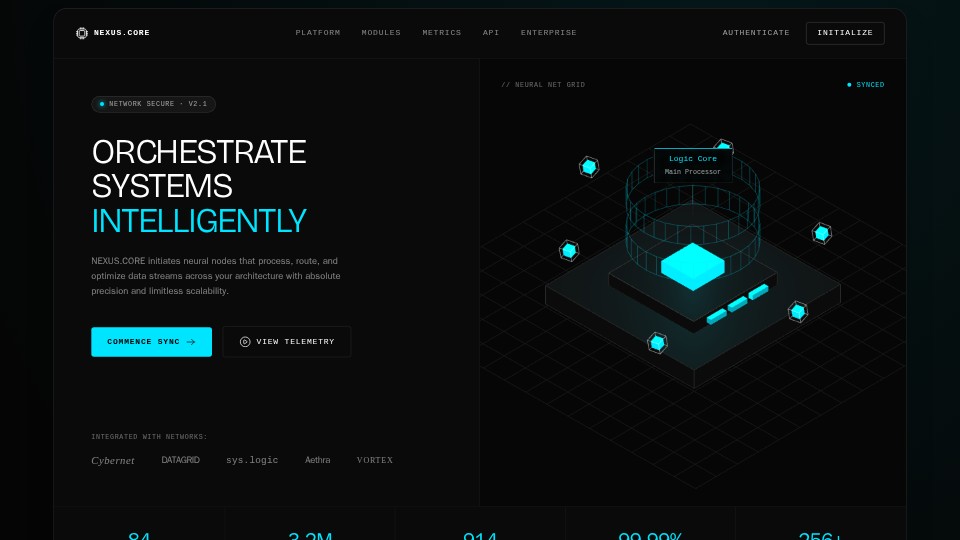Open the Platform menu item

pyautogui.click(x=318, y=33)
